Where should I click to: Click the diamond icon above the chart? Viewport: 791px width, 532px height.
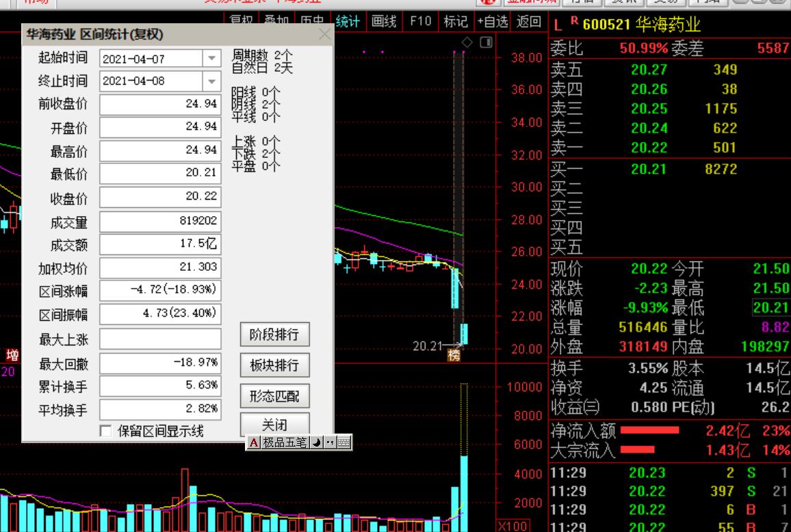pos(467,43)
